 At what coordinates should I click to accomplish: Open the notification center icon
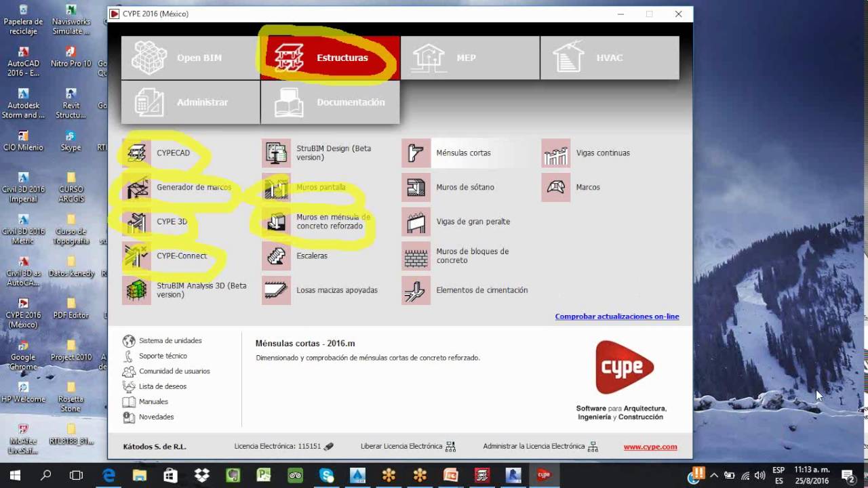pyautogui.click(x=848, y=475)
